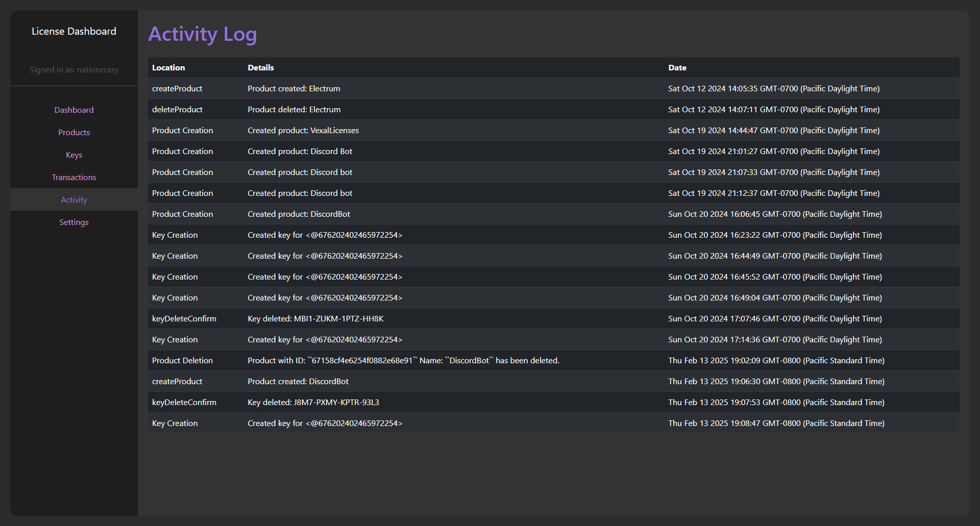Select the Activity sidebar item
This screenshot has width=980, height=526.
pos(74,200)
